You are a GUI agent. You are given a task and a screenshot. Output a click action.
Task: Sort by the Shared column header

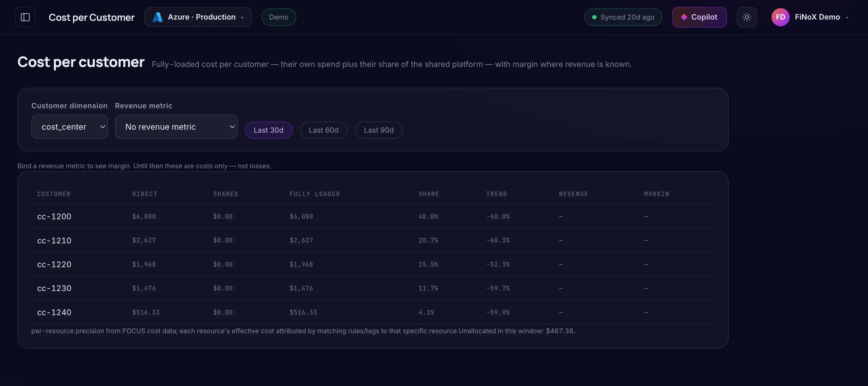click(226, 194)
